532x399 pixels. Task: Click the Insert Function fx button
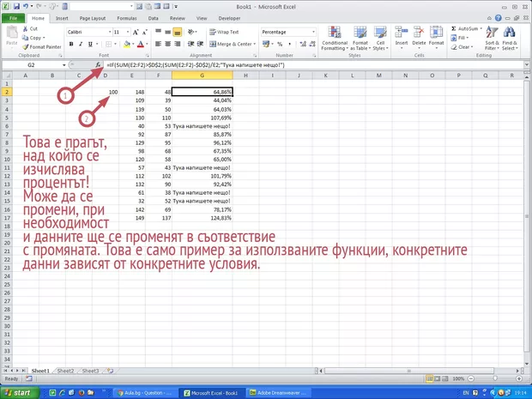pos(98,65)
